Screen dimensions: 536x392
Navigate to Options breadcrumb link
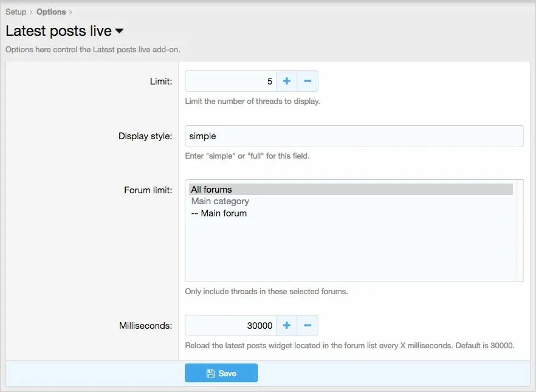point(51,12)
